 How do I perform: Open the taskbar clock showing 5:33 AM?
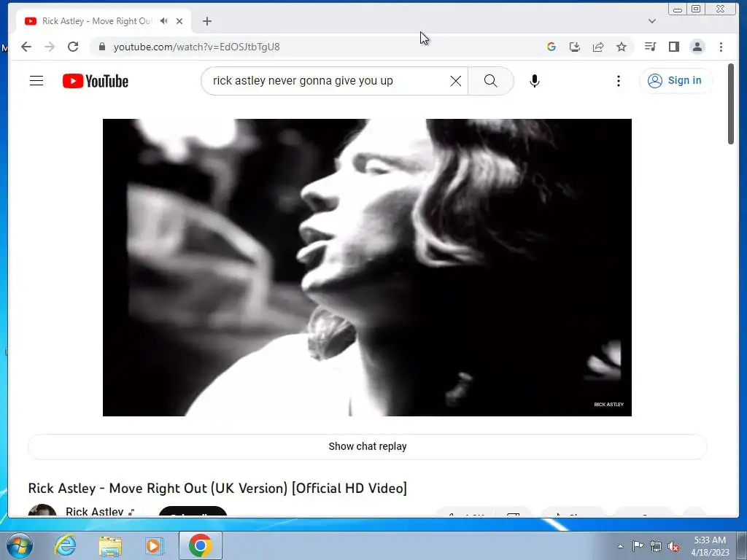710,546
